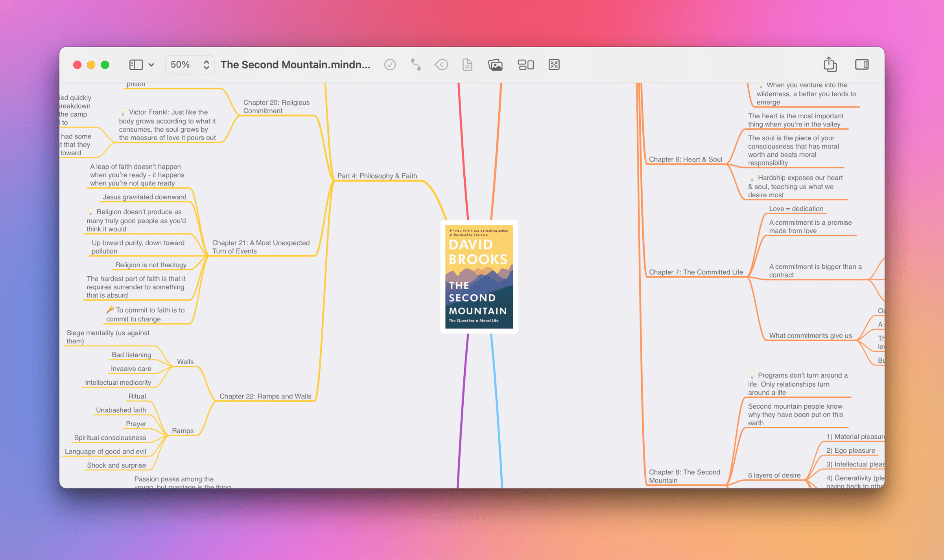Open the sidebar view options chevron

[x=151, y=65]
